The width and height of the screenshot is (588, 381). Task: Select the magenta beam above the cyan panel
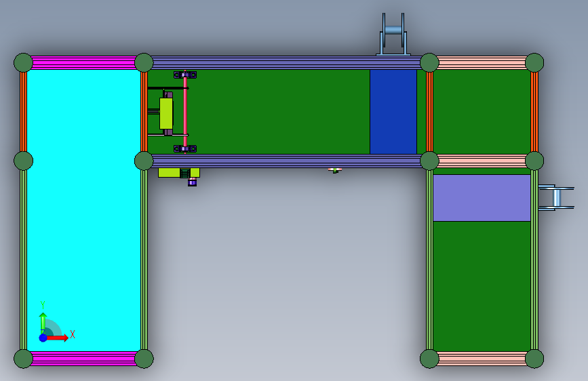point(83,62)
